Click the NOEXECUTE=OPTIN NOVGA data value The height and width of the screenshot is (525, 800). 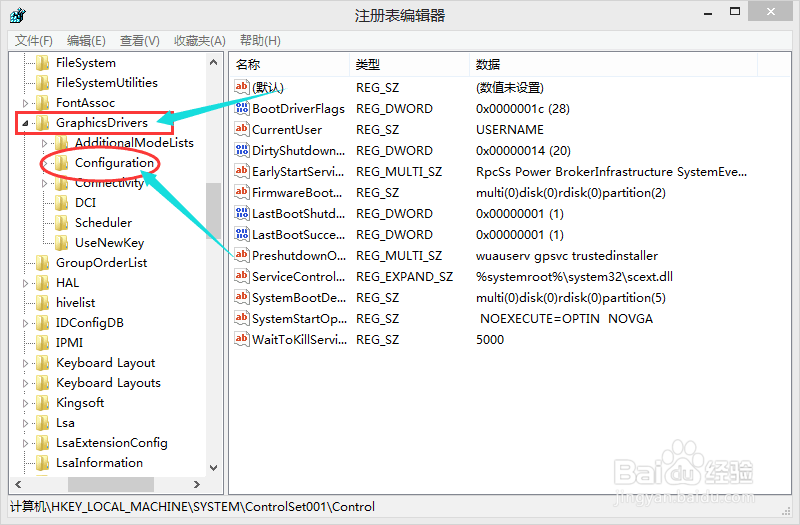566,318
